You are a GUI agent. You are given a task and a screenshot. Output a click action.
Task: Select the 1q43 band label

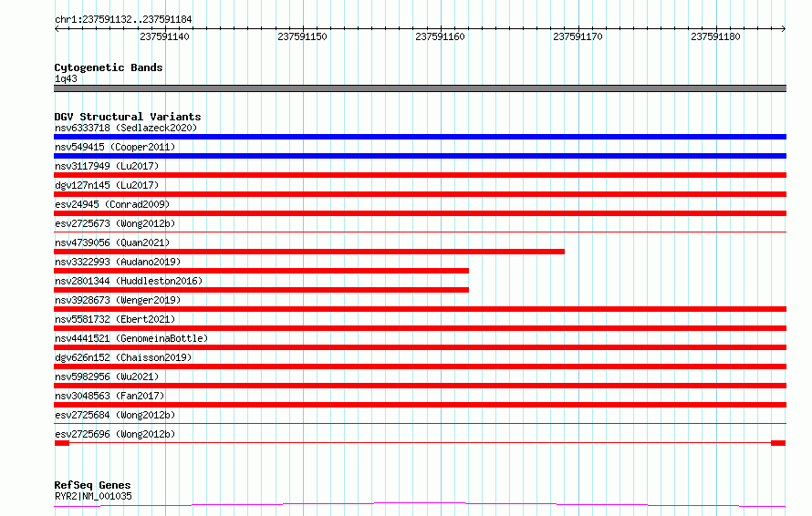click(x=66, y=78)
